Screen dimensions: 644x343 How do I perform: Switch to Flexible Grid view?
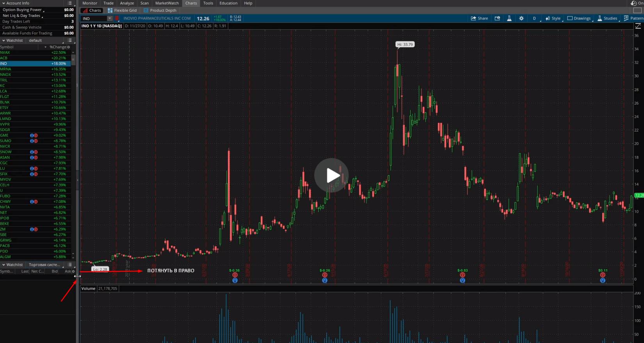[x=122, y=11]
